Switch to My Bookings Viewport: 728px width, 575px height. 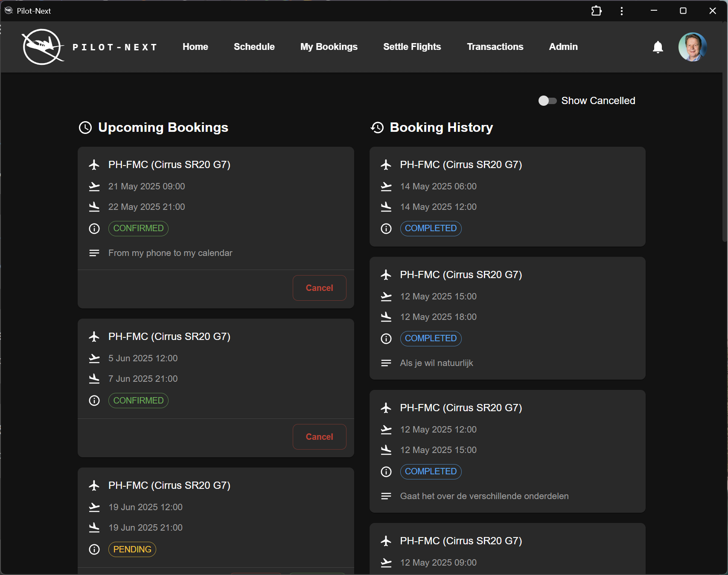pos(329,47)
